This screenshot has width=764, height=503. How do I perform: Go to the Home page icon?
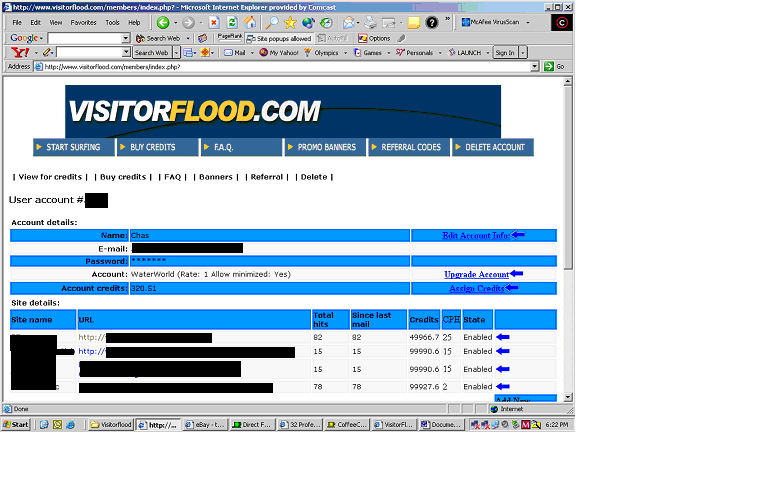[251, 22]
